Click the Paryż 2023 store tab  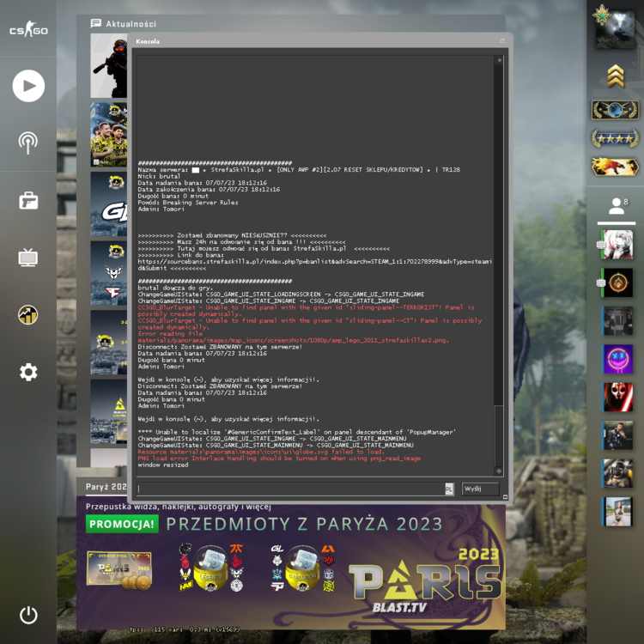click(x=106, y=487)
